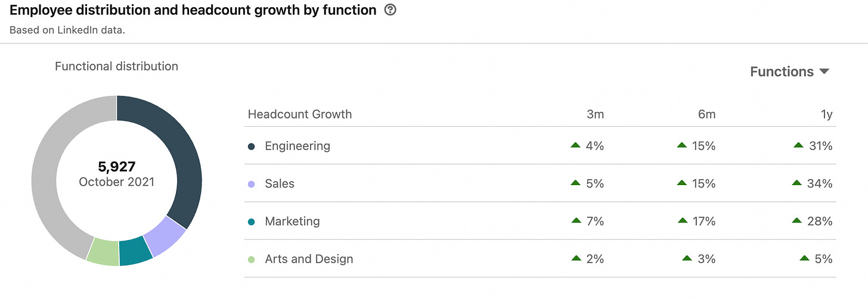The image size is (868, 300).
Task: Click the 3m column header
Action: pyautogui.click(x=595, y=114)
